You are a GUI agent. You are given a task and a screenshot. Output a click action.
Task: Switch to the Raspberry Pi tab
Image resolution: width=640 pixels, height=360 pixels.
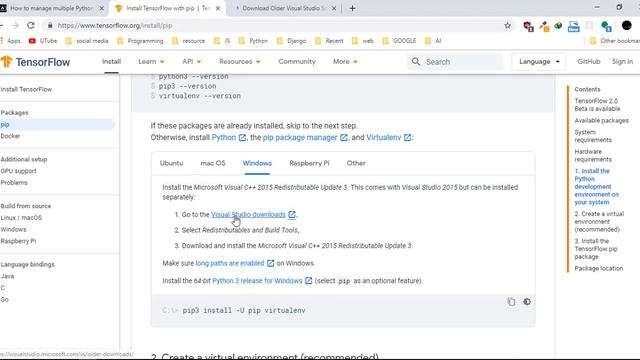(309, 163)
